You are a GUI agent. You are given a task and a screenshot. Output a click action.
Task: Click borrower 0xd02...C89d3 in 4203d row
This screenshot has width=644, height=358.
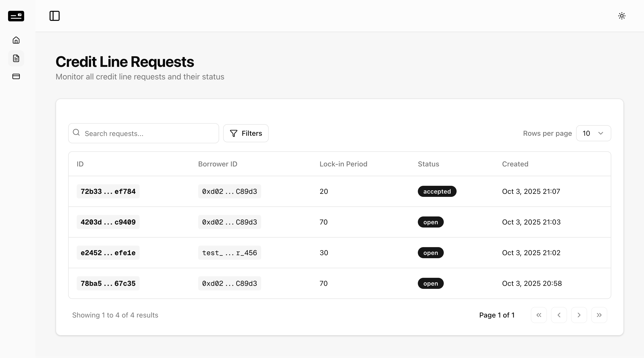(x=230, y=222)
